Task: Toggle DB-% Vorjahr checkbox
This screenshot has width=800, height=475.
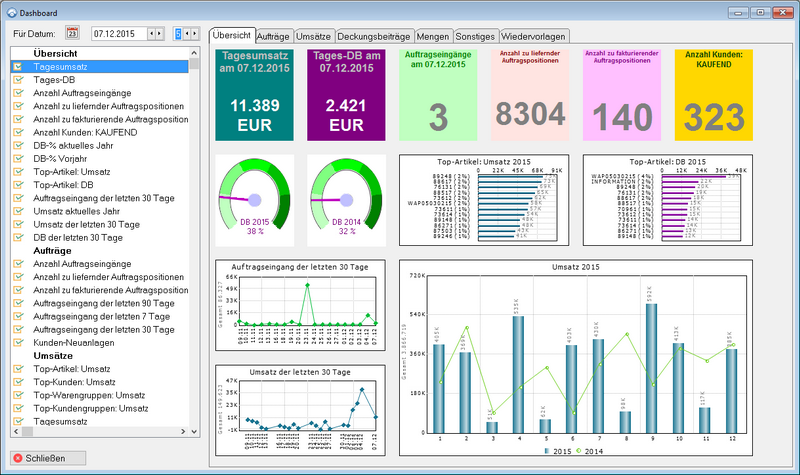Action: (18, 158)
